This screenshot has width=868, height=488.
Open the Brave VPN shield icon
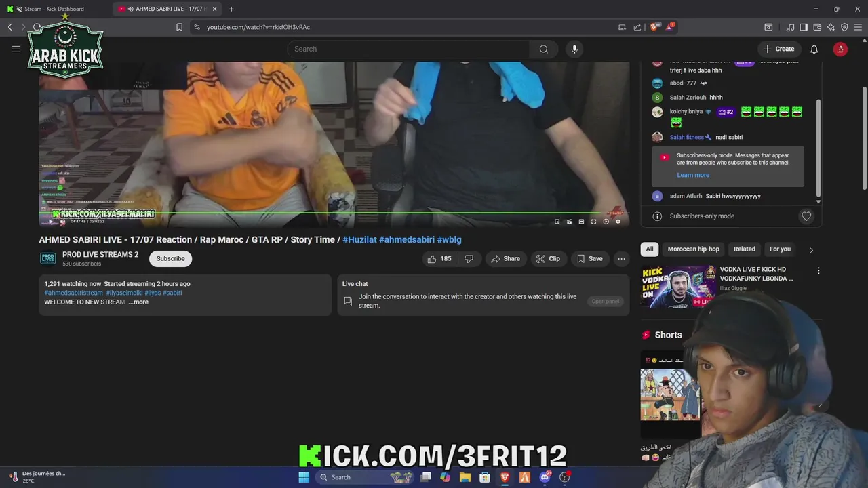[x=844, y=27]
